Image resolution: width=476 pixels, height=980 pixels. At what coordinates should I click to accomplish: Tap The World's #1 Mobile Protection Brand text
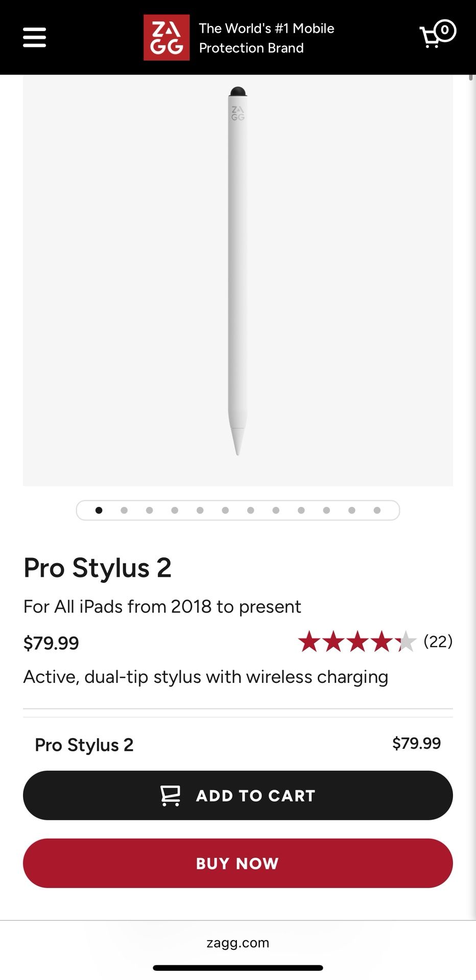tap(266, 38)
